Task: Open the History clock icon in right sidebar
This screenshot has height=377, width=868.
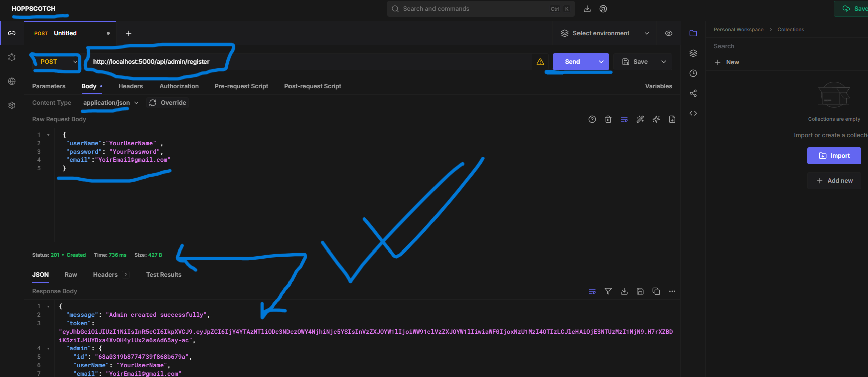Action: pyautogui.click(x=693, y=73)
